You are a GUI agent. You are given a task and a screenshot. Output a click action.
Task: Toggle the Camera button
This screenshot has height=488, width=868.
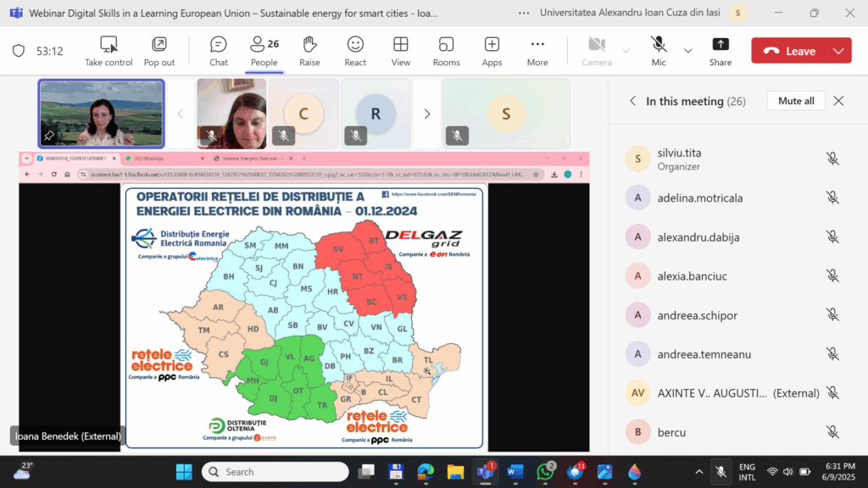597,50
